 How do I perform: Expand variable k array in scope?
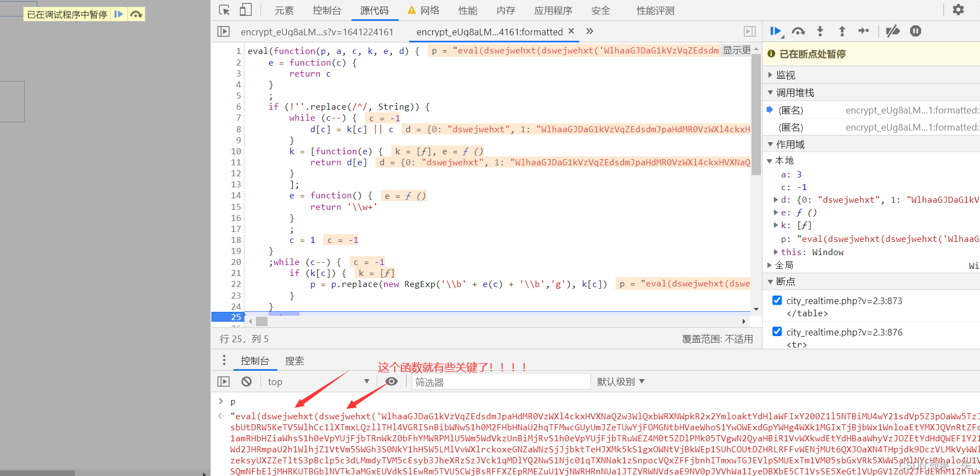pos(776,225)
